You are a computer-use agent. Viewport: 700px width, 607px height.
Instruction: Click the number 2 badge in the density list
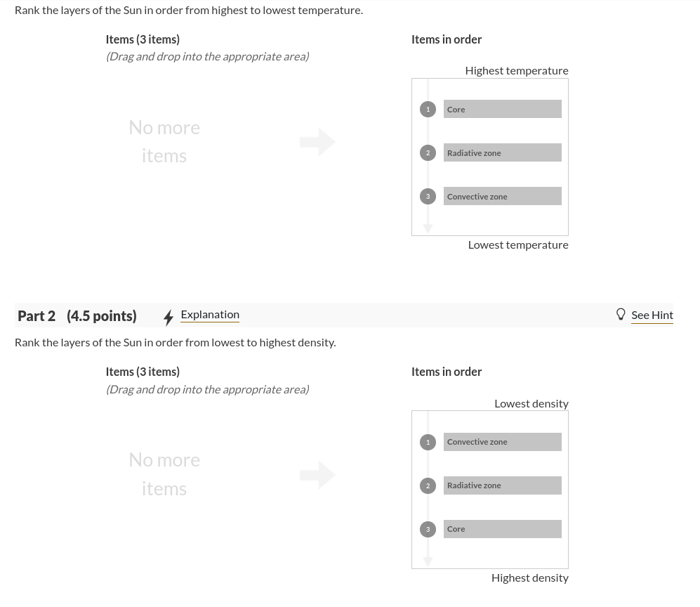pyautogui.click(x=428, y=485)
